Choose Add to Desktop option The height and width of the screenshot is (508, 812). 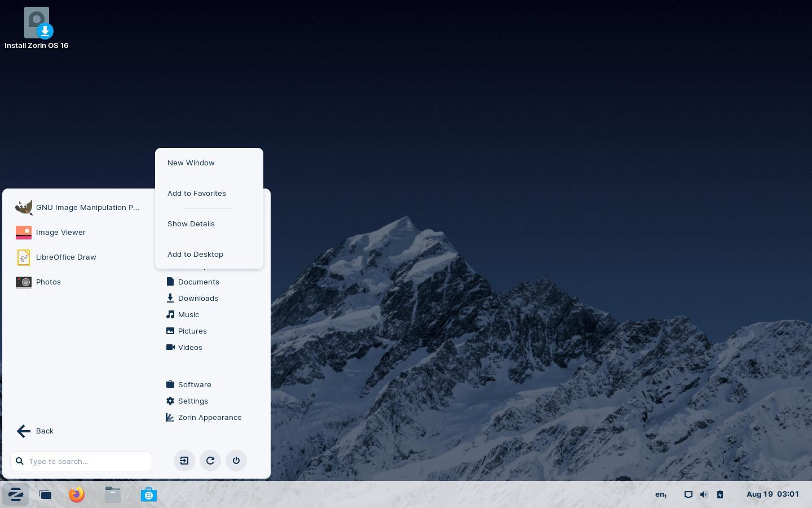196,254
